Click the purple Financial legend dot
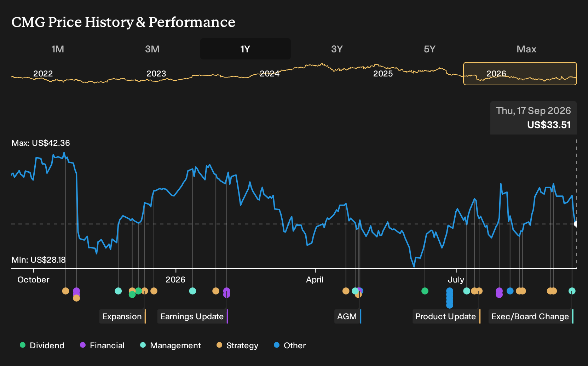The height and width of the screenshot is (366, 588). click(83, 345)
